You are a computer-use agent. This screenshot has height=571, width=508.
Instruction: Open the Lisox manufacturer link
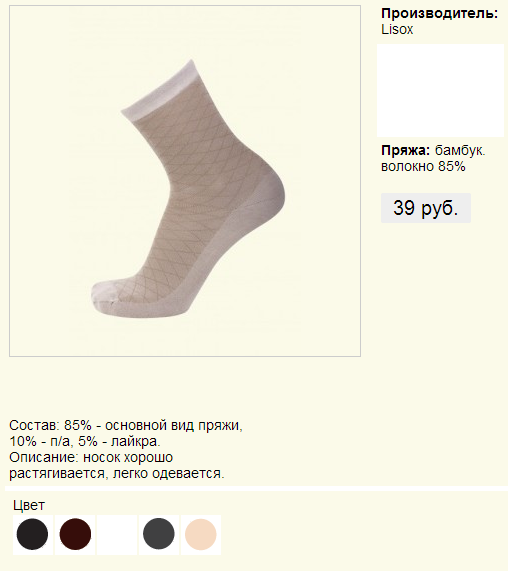click(x=397, y=29)
